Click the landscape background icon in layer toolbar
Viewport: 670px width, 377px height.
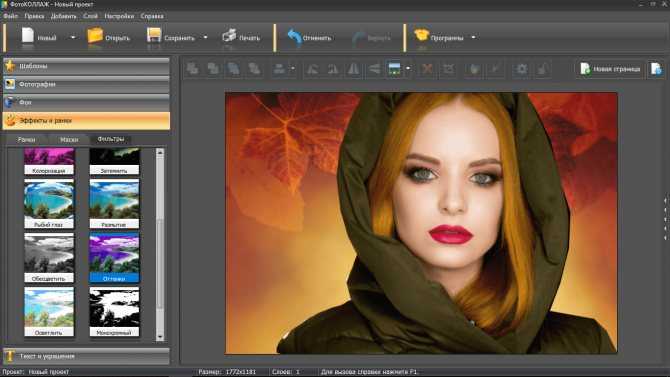[x=394, y=69]
